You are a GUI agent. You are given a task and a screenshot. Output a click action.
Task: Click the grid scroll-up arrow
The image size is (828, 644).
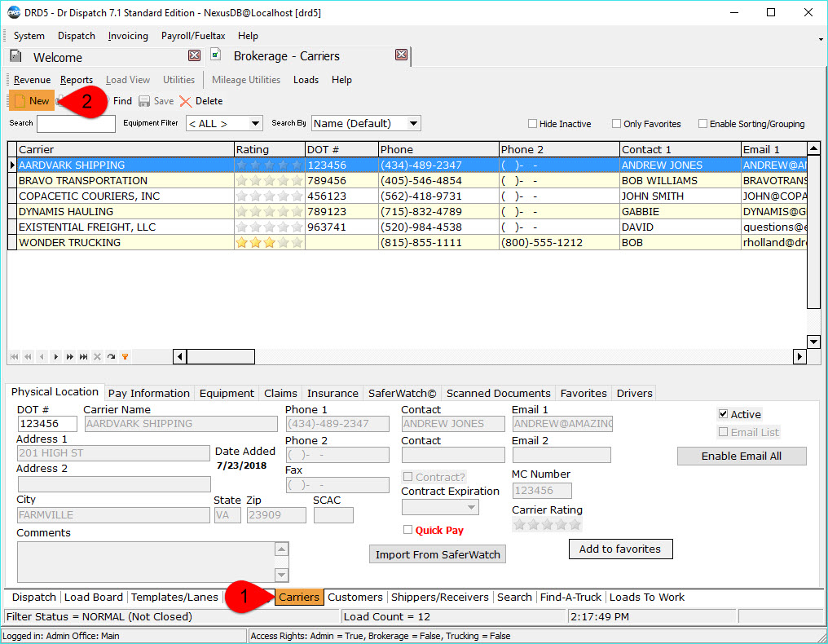pyautogui.click(x=814, y=148)
